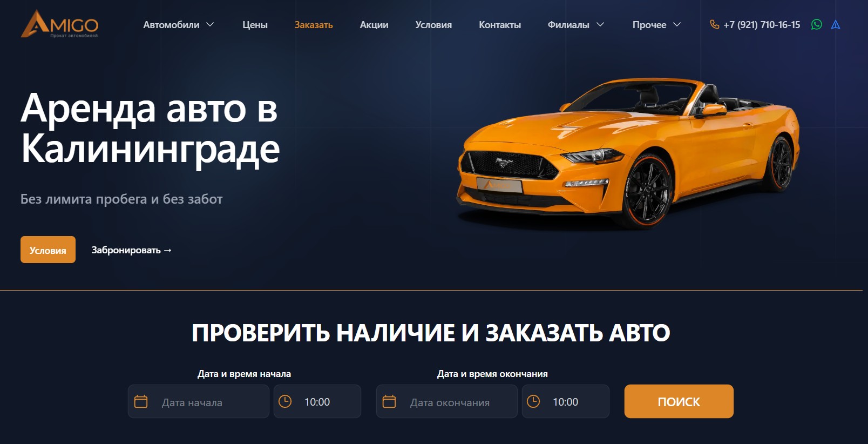The height and width of the screenshot is (444, 868).
Task: Click the ПОИСК search button
Action: coord(679,401)
